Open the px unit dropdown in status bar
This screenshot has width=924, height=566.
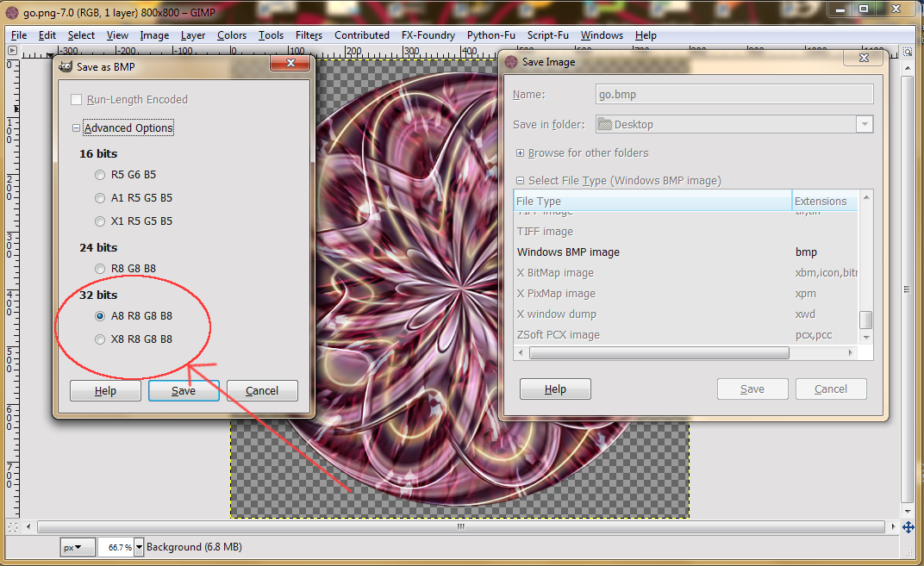pos(78,547)
